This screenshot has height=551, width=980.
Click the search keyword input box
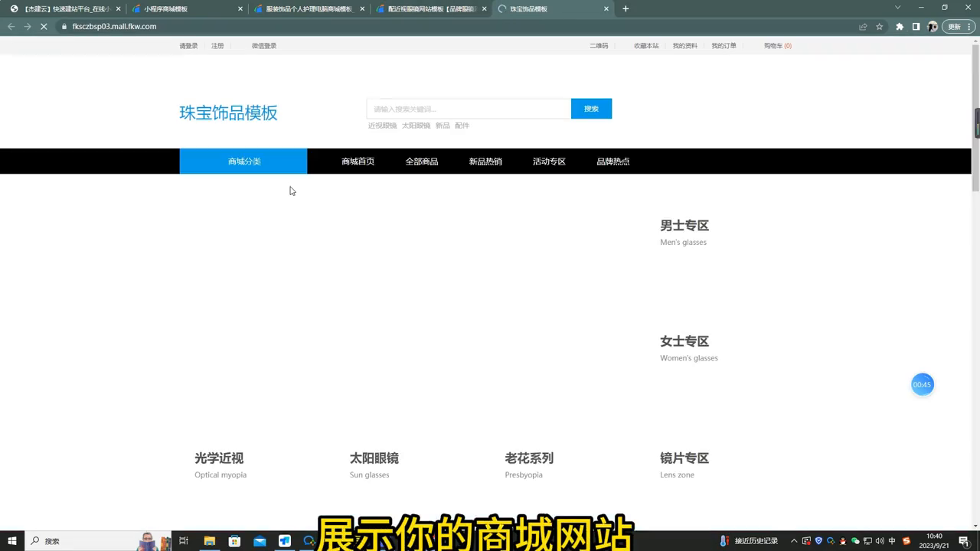click(468, 108)
